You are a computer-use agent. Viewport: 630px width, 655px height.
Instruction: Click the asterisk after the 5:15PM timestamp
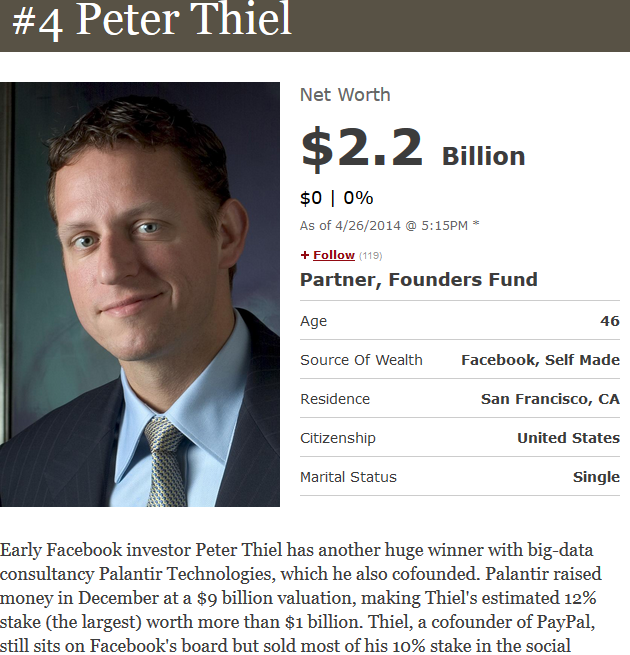click(476, 223)
